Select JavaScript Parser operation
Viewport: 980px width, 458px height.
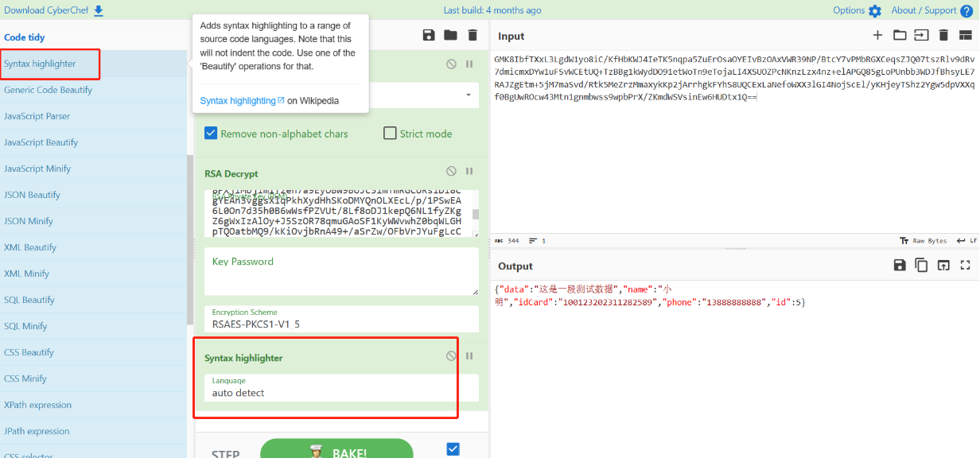pos(93,116)
